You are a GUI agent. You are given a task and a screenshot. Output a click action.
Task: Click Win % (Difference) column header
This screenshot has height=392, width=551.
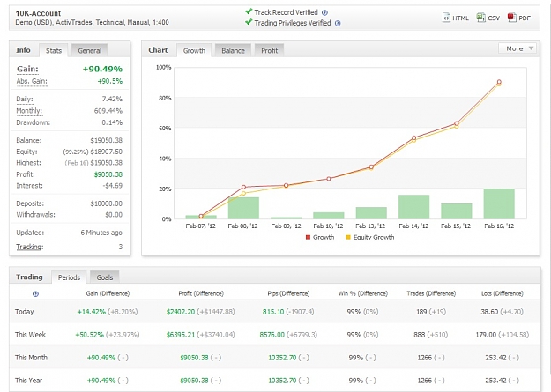[363, 293]
